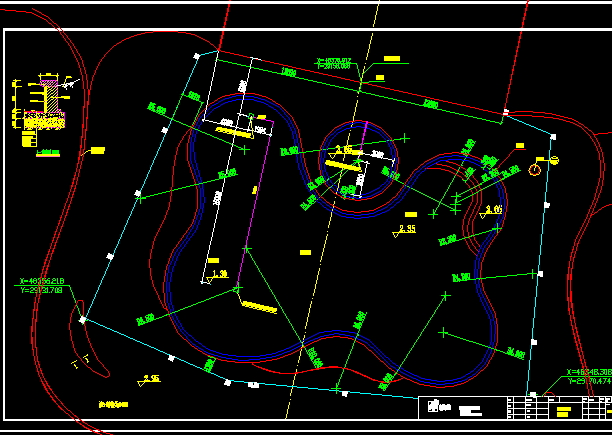The height and width of the screenshot is (435, 612).
Task: Select the 3.05 elevation marker
Action: (493, 209)
